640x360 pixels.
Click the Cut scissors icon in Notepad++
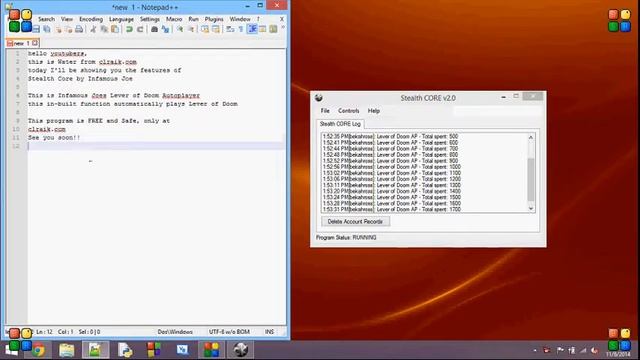[x=93, y=29]
